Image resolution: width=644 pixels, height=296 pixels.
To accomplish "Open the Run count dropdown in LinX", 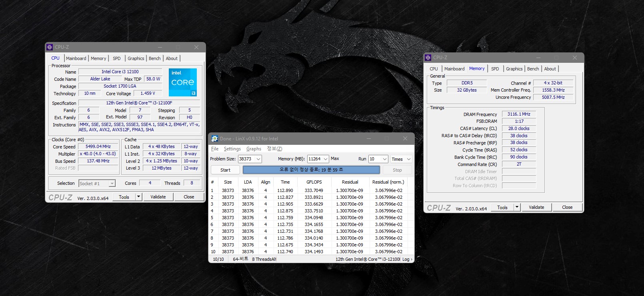I will (385, 159).
